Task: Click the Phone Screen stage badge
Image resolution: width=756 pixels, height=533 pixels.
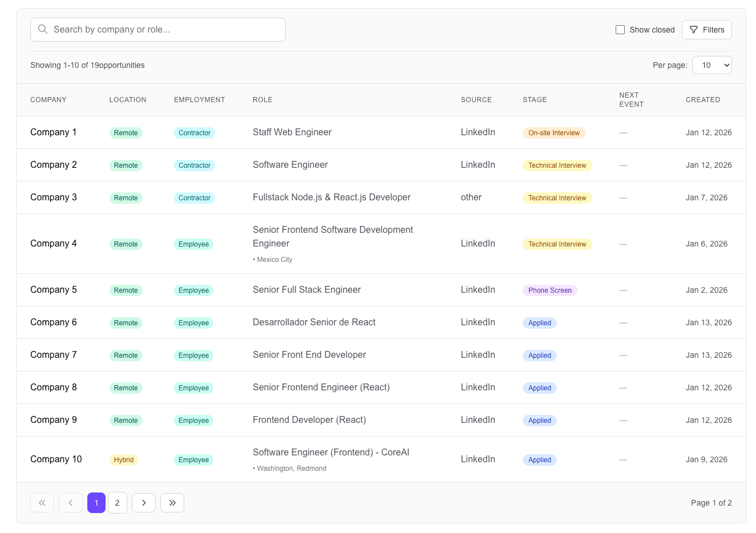Action: tap(549, 290)
